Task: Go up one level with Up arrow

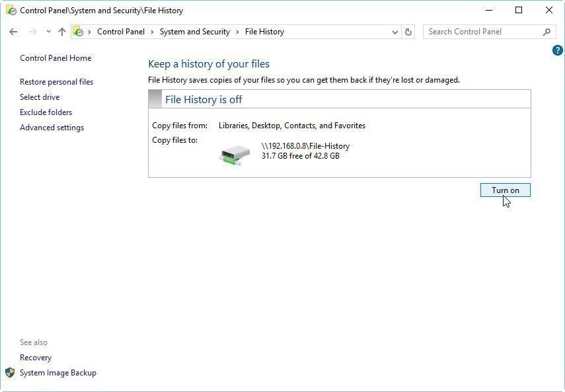Action: (62, 32)
